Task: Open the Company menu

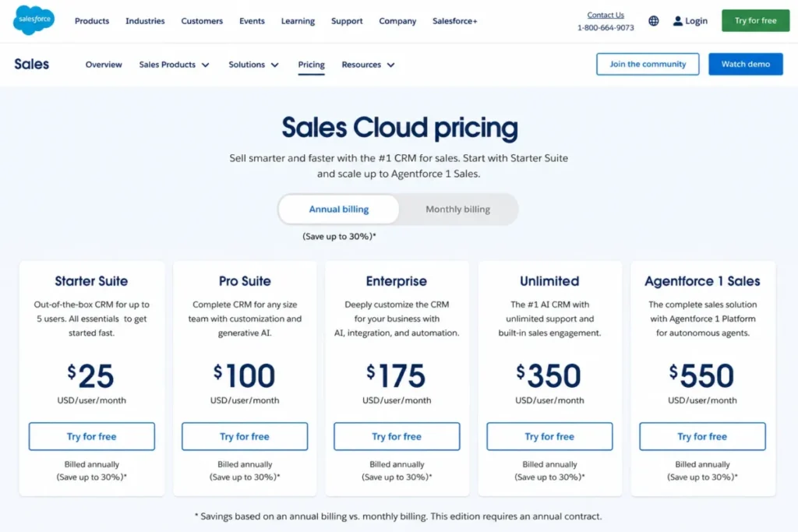Action: [x=397, y=21]
